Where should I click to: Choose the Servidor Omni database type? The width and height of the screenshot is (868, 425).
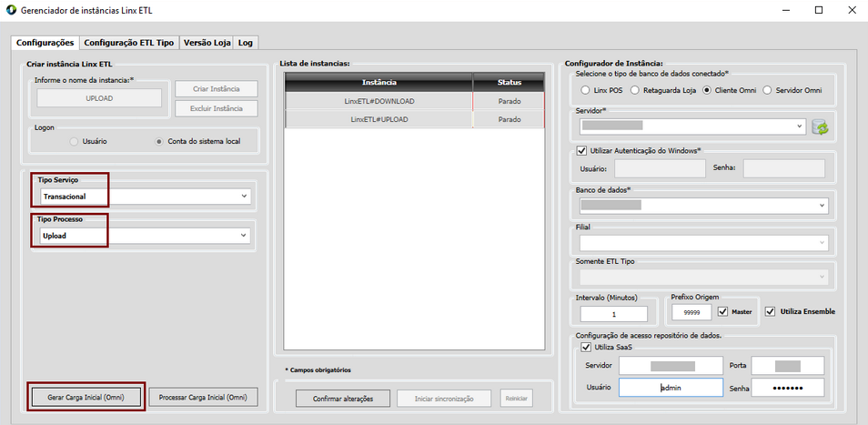(767, 90)
